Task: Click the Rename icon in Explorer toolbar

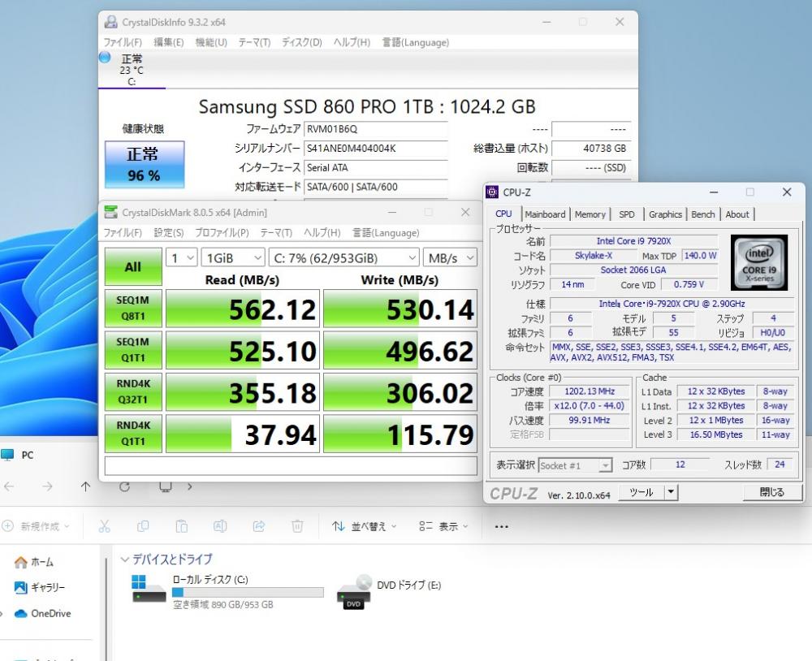Action: (220, 526)
